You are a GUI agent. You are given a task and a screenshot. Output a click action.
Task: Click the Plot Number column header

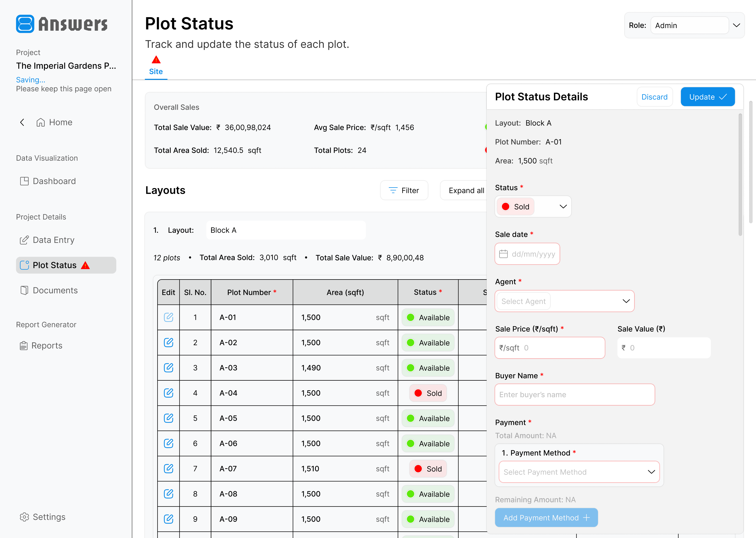point(252,292)
